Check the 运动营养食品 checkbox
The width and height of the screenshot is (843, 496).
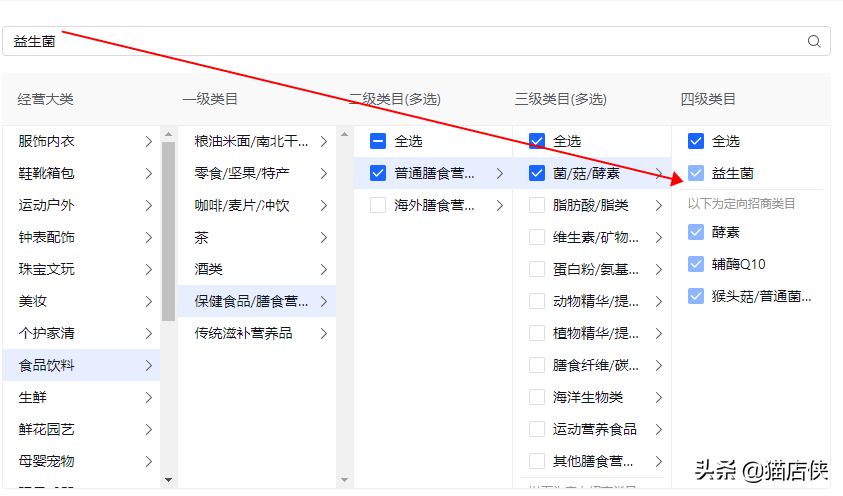click(x=537, y=429)
